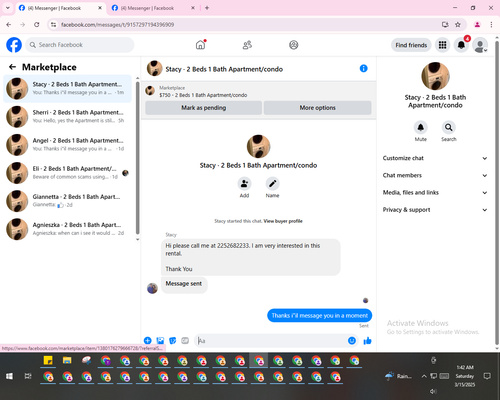This screenshot has width=500, height=400.
Task: Open the Agnieszka conversation
Action: (x=67, y=229)
